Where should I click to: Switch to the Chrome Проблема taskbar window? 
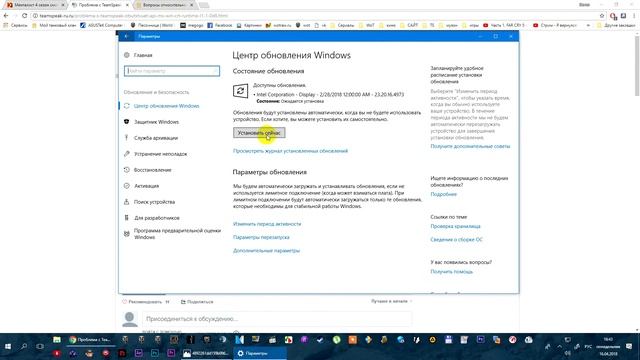(x=90, y=340)
